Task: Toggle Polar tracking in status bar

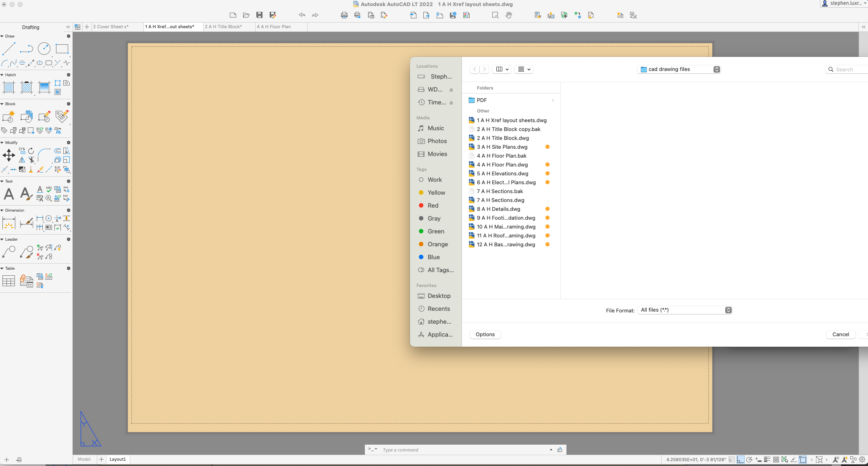Action: (x=749, y=460)
